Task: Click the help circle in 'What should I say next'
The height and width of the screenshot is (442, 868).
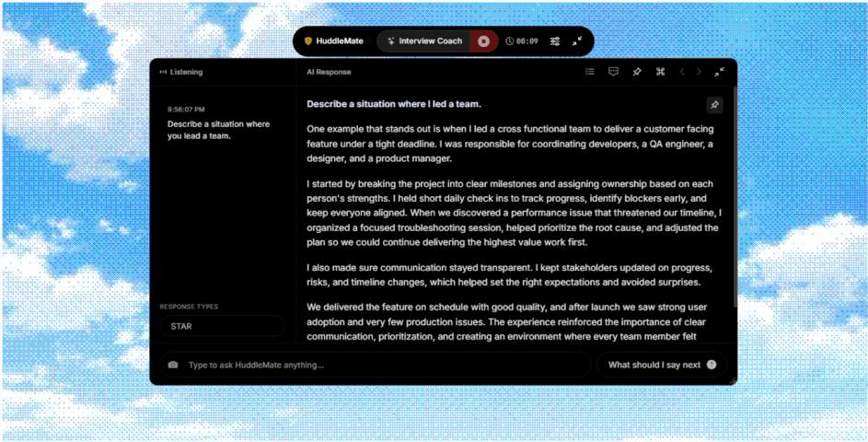Action: point(712,365)
